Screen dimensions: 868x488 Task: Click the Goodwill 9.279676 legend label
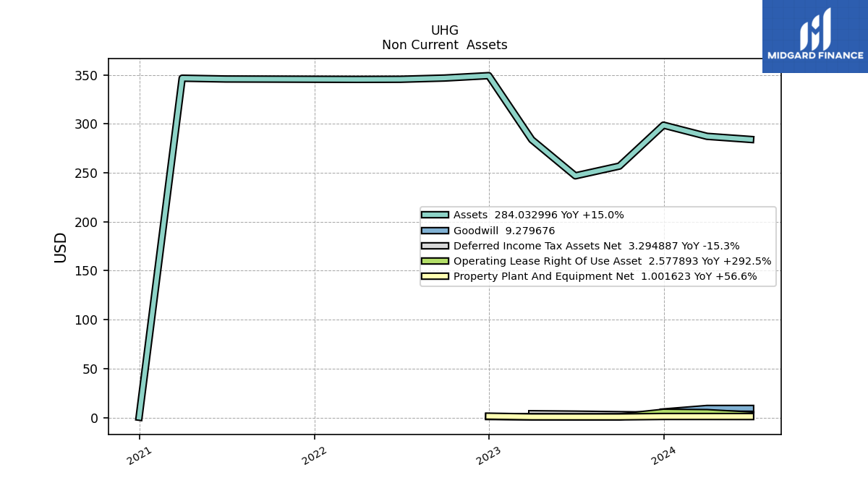[x=504, y=231]
